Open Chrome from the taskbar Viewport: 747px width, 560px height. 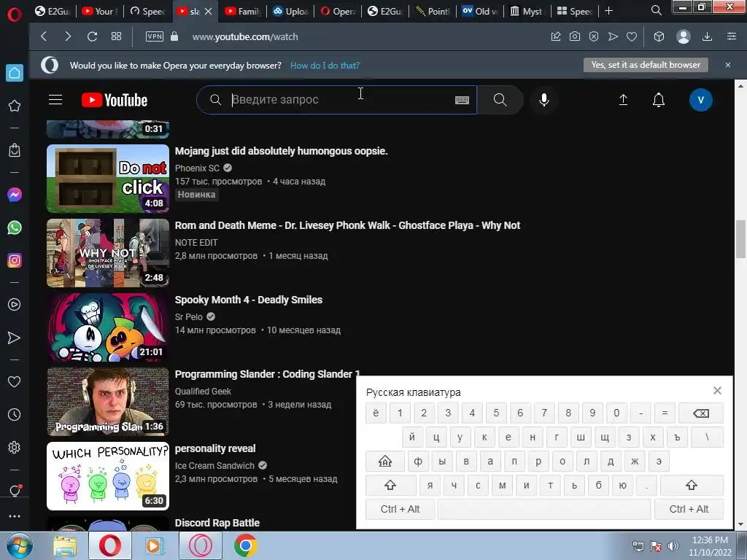click(x=245, y=545)
